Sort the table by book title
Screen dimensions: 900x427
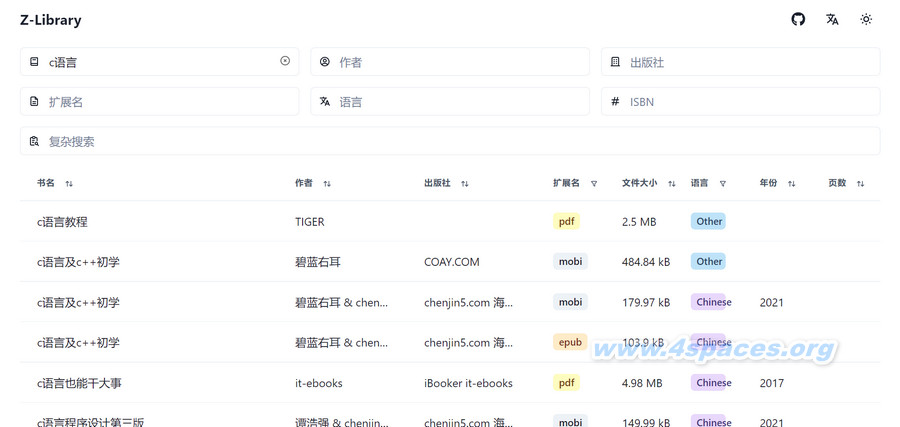[69, 184]
